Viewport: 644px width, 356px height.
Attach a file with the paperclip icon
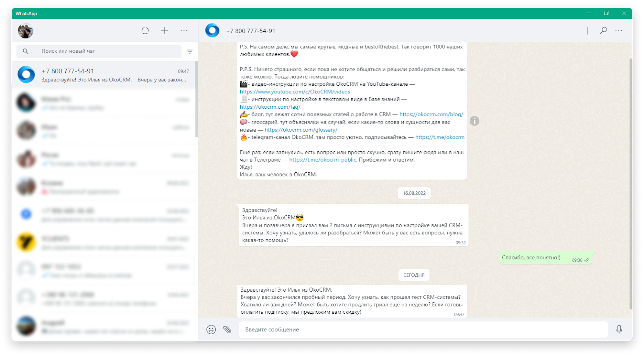pos(227,329)
